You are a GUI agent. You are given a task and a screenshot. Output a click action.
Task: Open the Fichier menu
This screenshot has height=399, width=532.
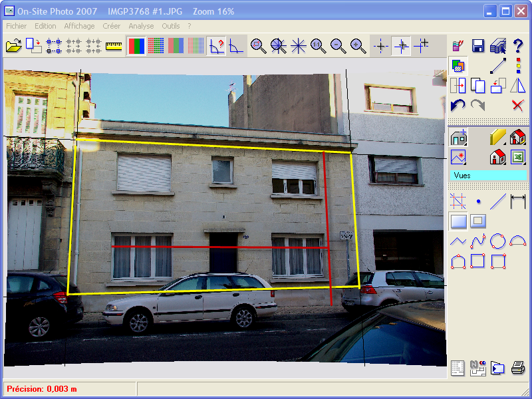tap(16, 26)
